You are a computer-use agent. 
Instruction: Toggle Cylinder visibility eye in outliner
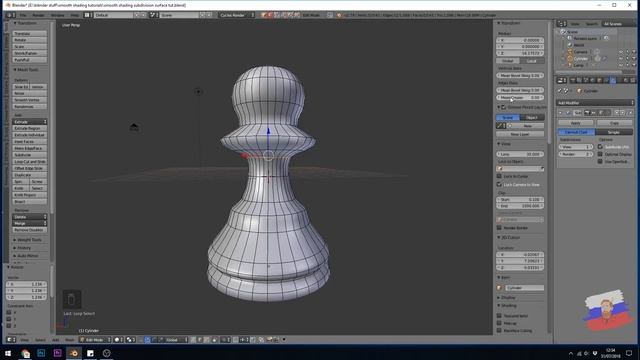tap(621, 58)
